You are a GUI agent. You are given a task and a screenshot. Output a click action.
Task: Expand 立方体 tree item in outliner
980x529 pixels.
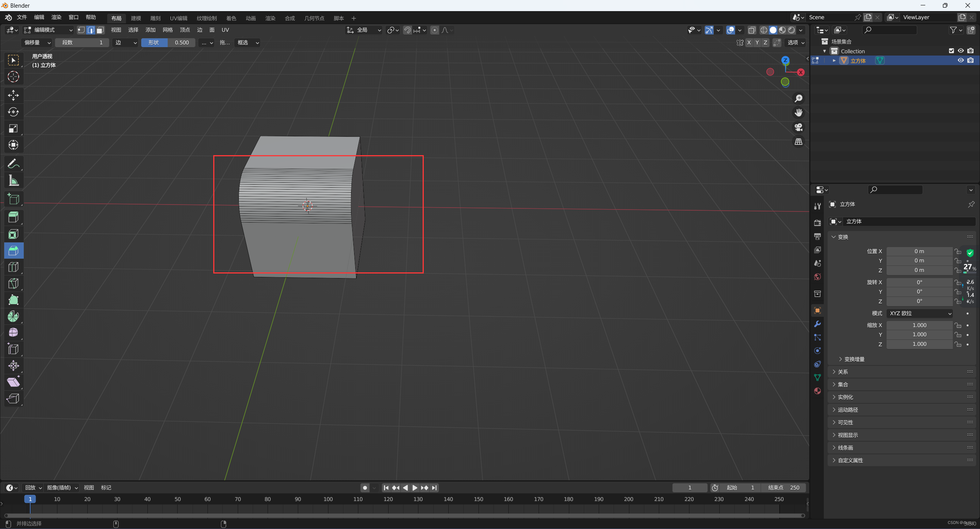[x=834, y=61]
